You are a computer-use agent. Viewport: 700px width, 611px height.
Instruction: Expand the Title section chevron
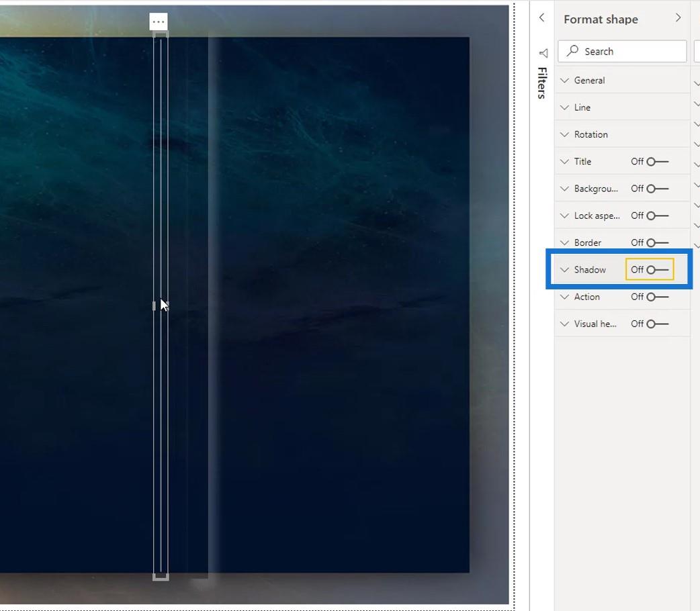(x=565, y=162)
